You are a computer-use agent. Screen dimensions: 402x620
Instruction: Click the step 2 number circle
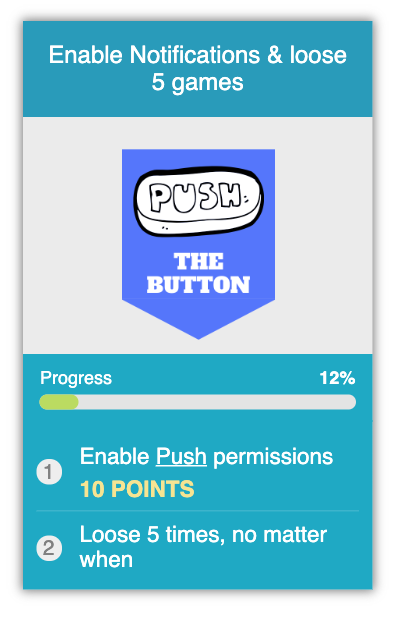pyautogui.click(x=49, y=548)
